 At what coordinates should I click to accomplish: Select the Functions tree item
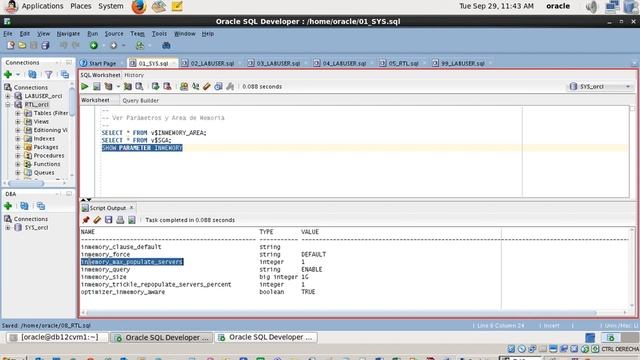click(47, 164)
